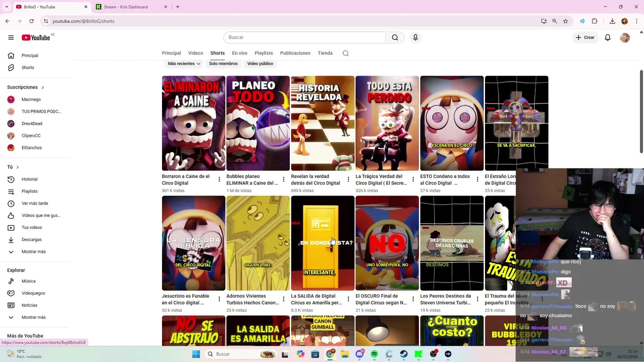Open options for 'Borraron a Caine' short
The image size is (644, 362).
219,179
